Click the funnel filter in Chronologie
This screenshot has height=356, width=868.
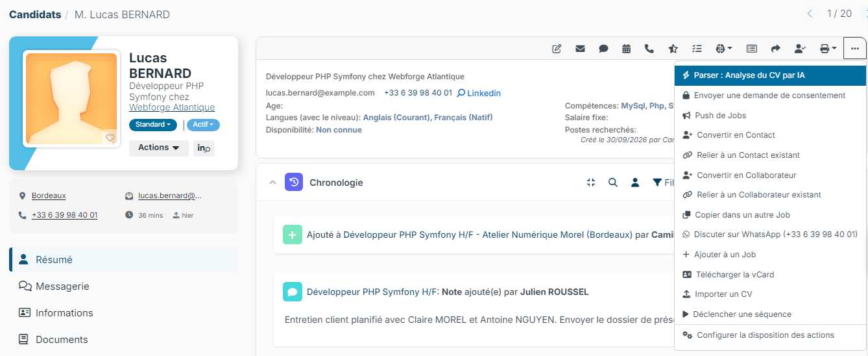click(x=657, y=183)
